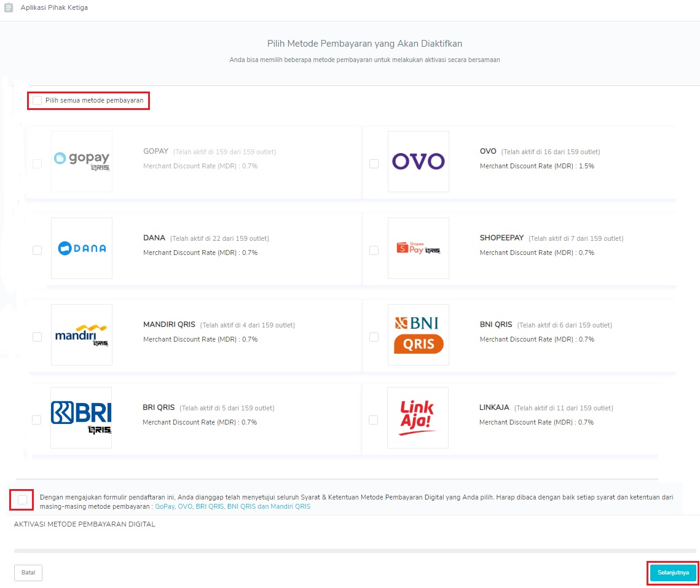The image size is (700, 588).
Task: Click the OVO name label
Action: click(488, 151)
